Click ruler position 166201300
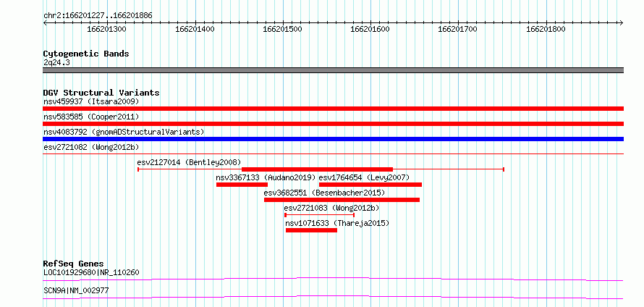644x307 pixels. coord(107,29)
